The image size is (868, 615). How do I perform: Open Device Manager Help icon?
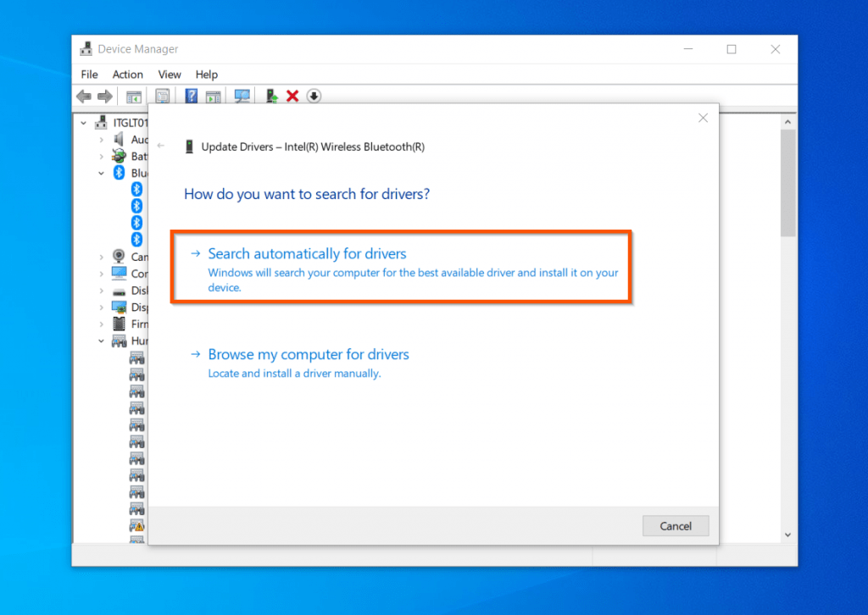tap(190, 96)
